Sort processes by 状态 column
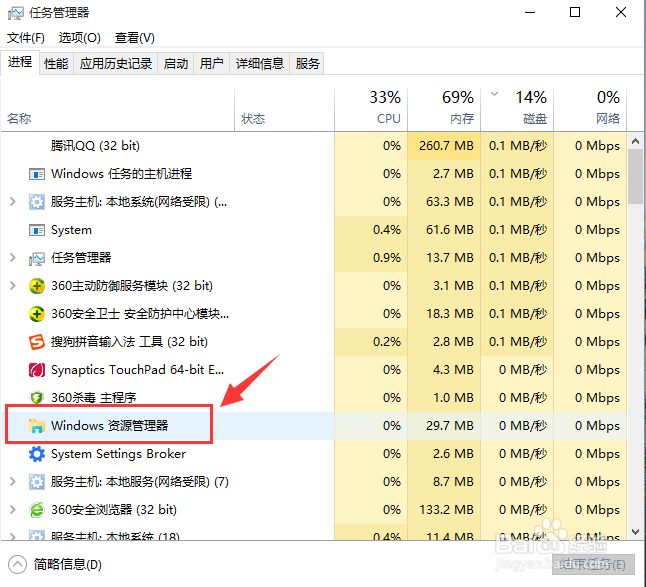 pyautogui.click(x=284, y=110)
